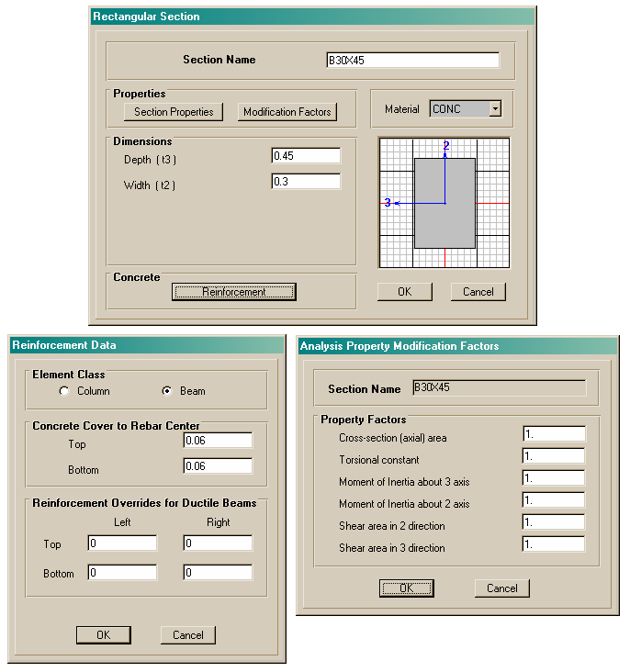
Task: Edit Shear area in 3 direction field
Action: point(554,544)
